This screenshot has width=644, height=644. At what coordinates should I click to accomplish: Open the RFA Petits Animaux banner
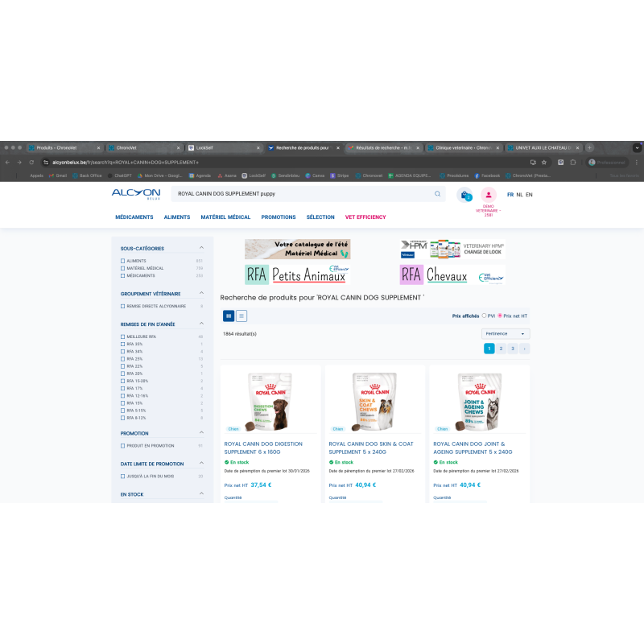pos(297,275)
